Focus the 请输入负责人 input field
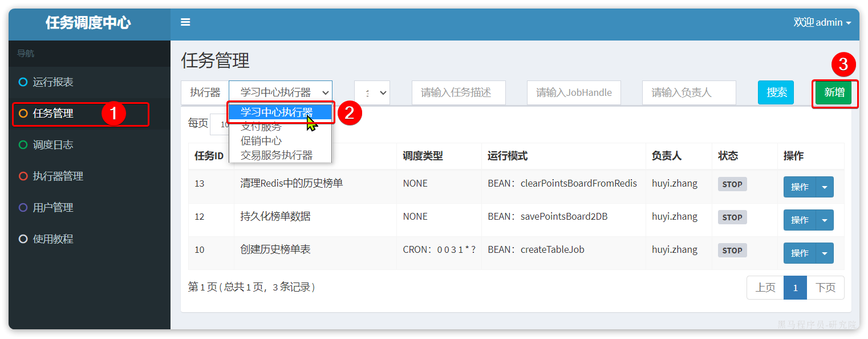 point(689,92)
